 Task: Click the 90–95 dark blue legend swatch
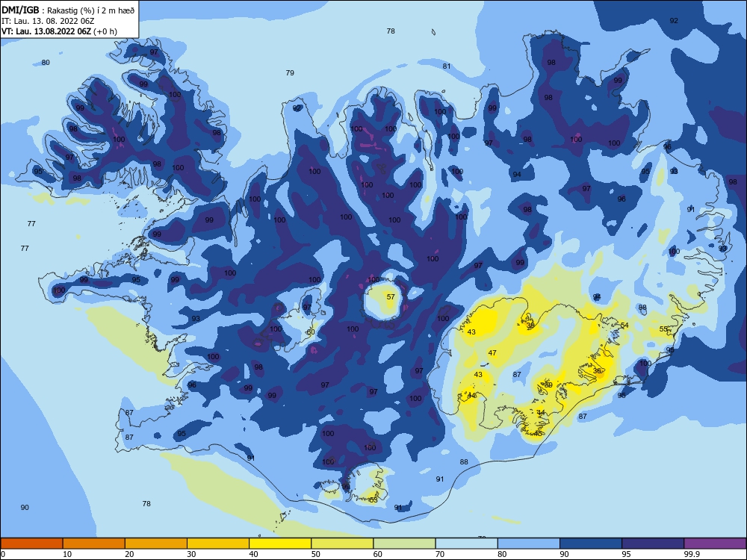pos(591,544)
